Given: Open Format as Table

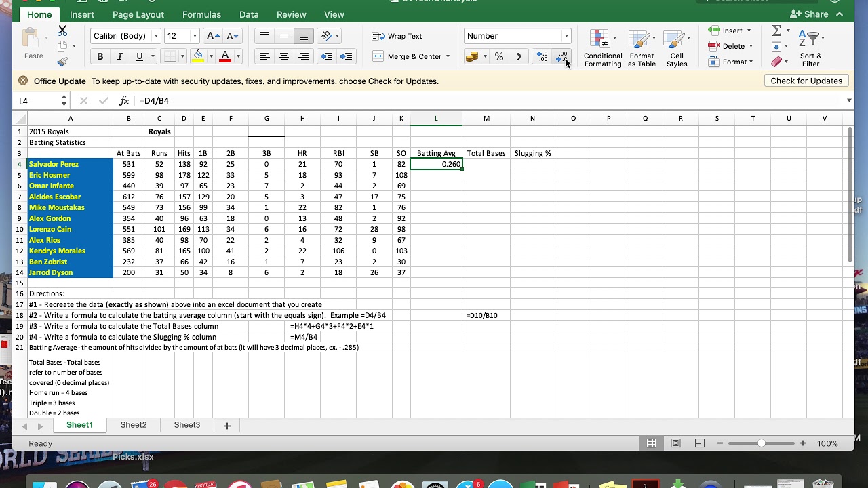Looking at the screenshot, I should point(642,48).
